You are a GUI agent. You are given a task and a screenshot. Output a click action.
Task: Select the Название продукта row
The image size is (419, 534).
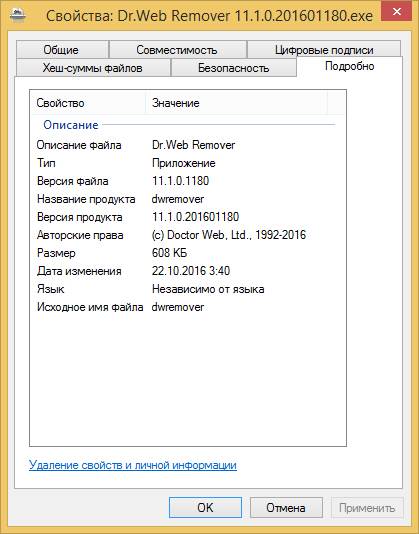[188, 199]
